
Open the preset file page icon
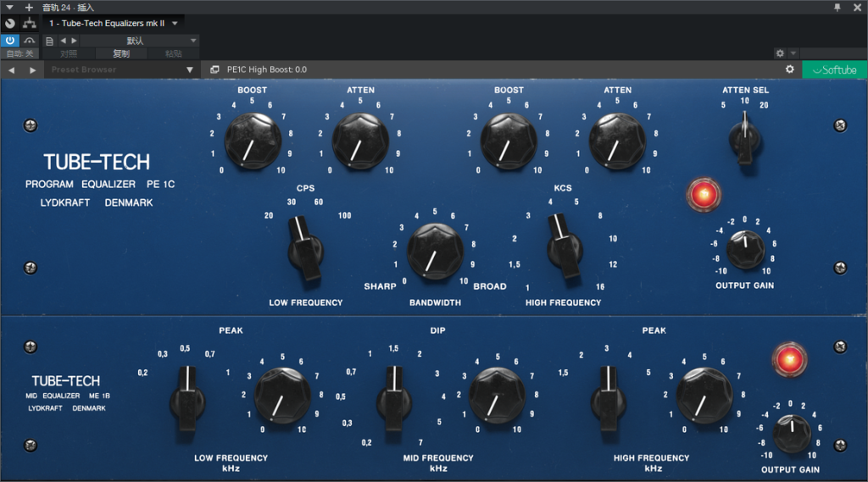click(49, 41)
